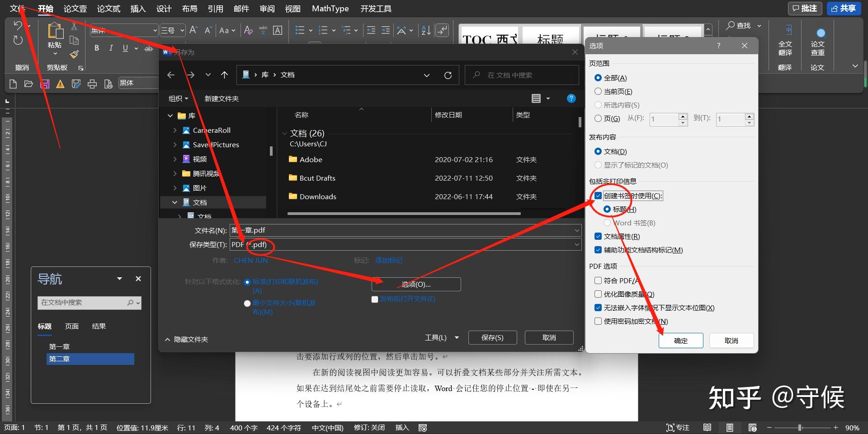This screenshot has width=868, height=434.
Task: Enable 优化图像质量(Q) checkbox
Action: (598, 294)
